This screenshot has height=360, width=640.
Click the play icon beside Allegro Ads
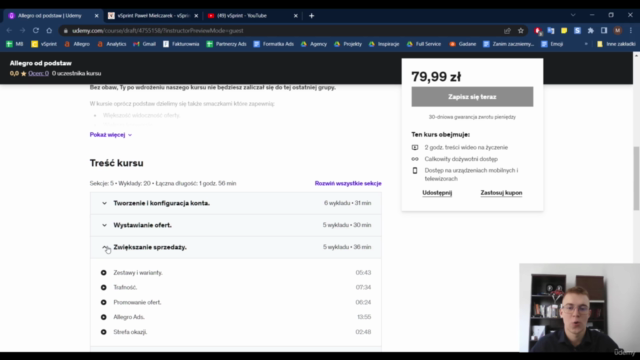pyautogui.click(x=104, y=317)
